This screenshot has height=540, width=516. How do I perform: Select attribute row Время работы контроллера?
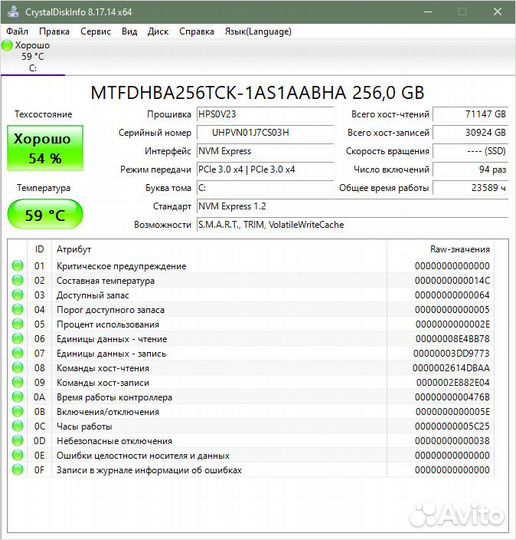[251, 397]
